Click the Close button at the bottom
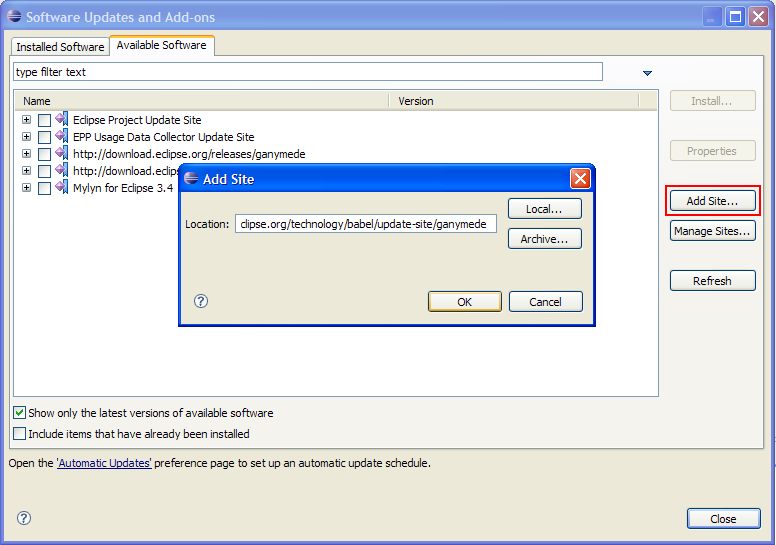Image resolution: width=776 pixels, height=545 pixels. (x=724, y=518)
